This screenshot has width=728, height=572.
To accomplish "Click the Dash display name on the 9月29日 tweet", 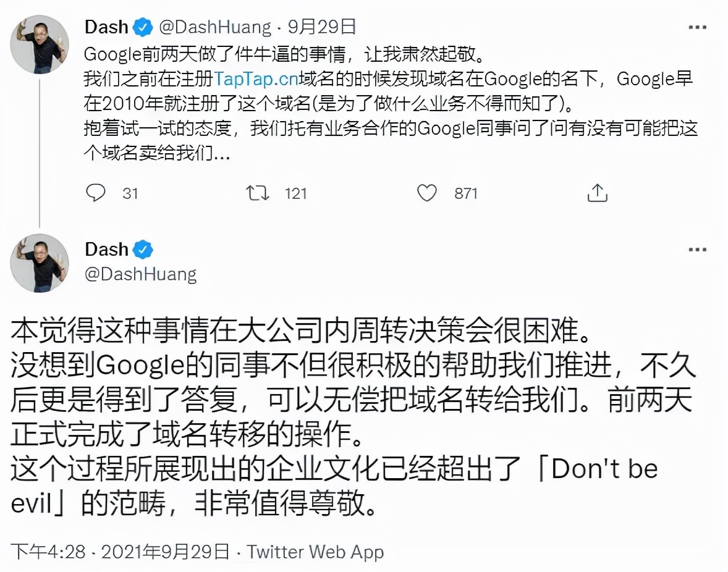I will 106,27.
